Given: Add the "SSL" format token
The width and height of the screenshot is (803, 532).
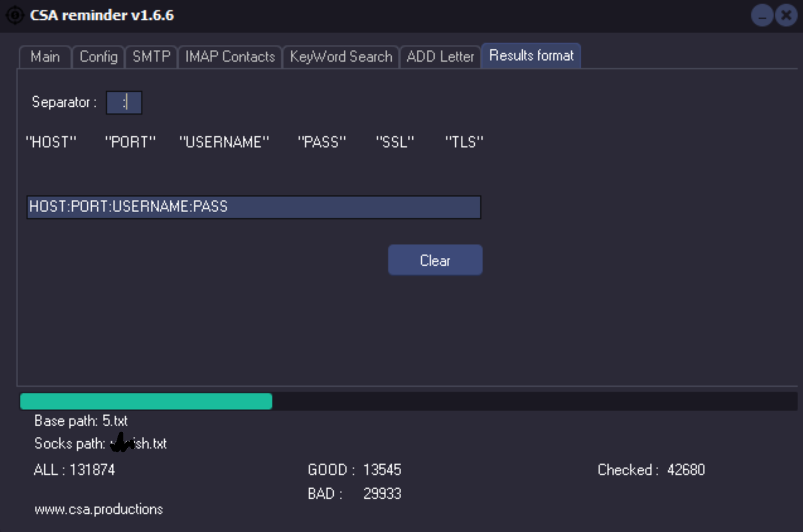Looking at the screenshot, I should click(395, 143).
